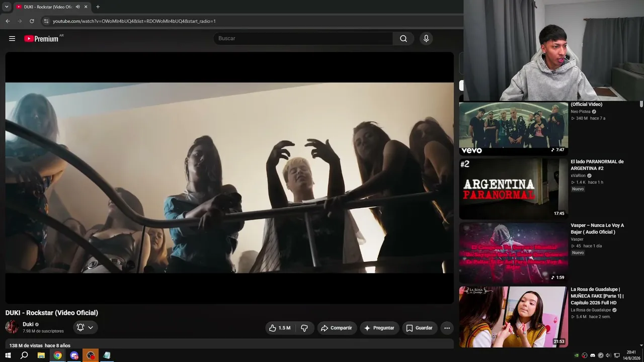This screenshot has width=644, height=362.
Task: Open the YouTube hamburger guide menu
Action: coord(12,39)
